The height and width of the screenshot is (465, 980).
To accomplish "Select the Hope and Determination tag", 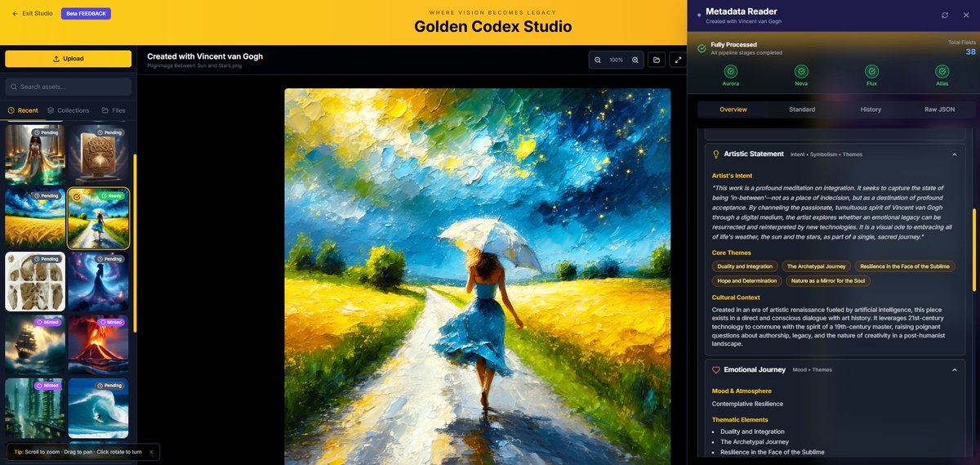I will (747, 281).
